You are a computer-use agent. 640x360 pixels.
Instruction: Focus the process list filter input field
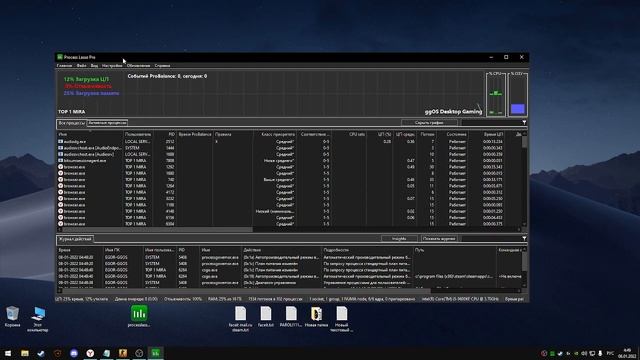coord(491,122)
